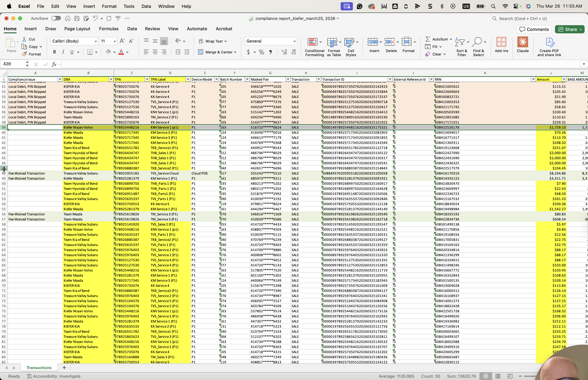Open the Conditional Formatting tool
Screen dimensions: 588x380
click(x=314, y=47)
